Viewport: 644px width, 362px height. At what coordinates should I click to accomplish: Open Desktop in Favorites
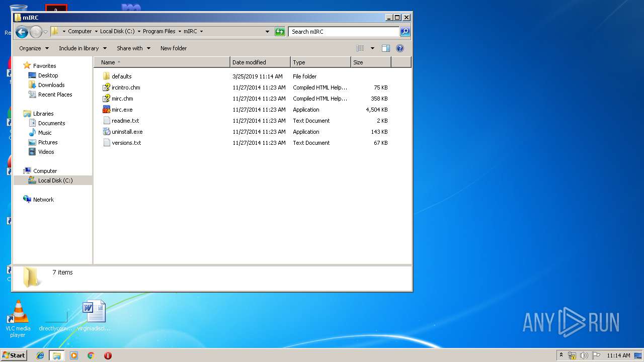coord(48,75)
